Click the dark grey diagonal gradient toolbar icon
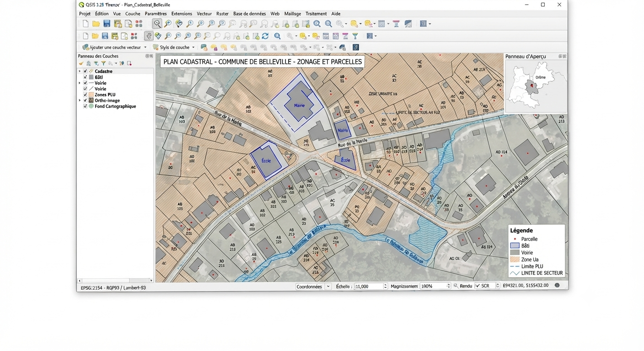The height and width of the screenshot is (351, 644). tap(408, 24)
